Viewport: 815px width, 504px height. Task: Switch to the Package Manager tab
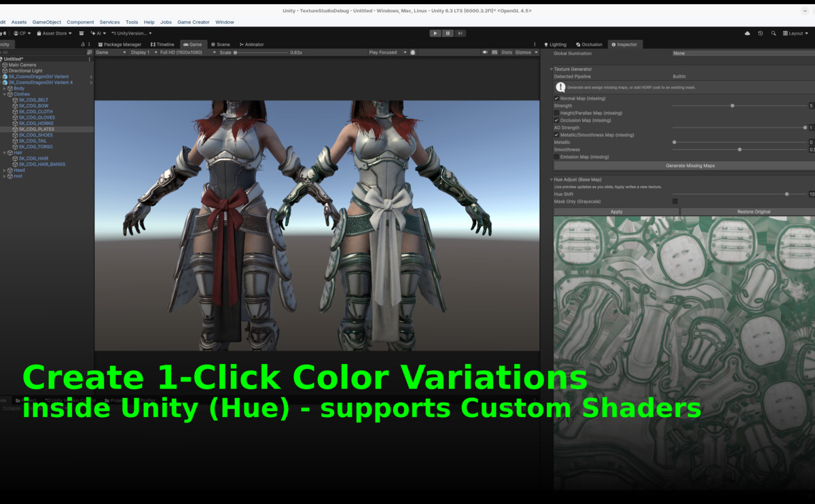click(120, 44)
